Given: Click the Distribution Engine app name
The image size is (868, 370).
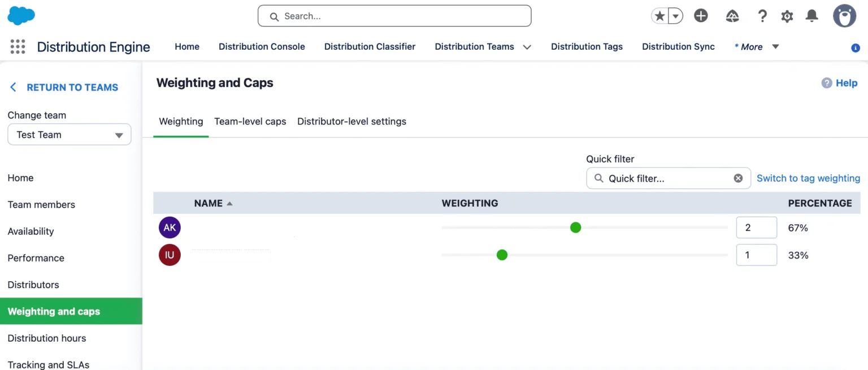Looking at the screenshot, I should (x=93, y=47).
